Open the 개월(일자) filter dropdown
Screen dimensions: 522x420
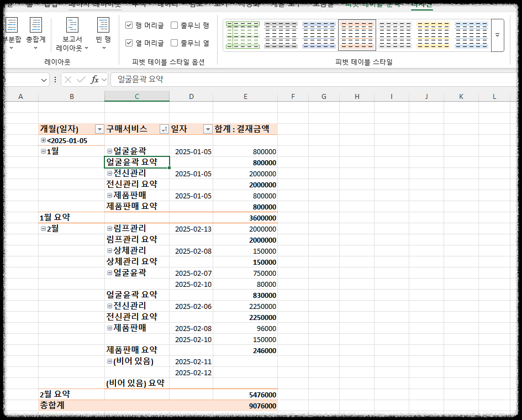point(99,129)
